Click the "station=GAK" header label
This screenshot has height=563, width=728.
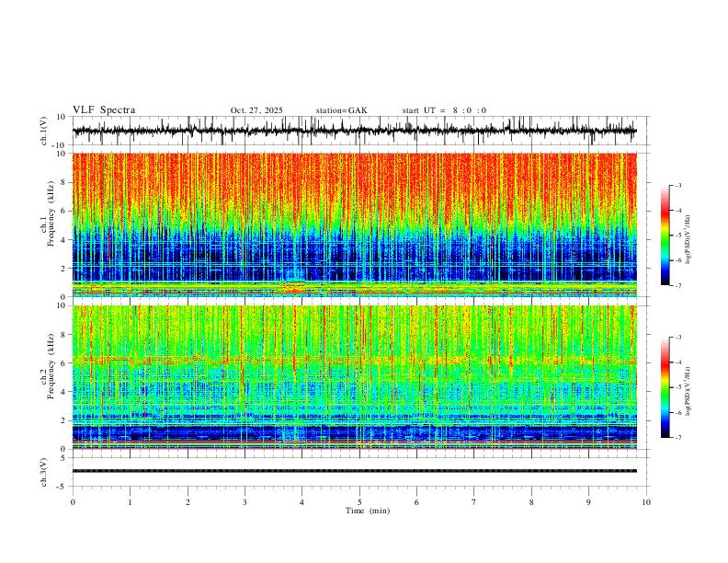341,110
